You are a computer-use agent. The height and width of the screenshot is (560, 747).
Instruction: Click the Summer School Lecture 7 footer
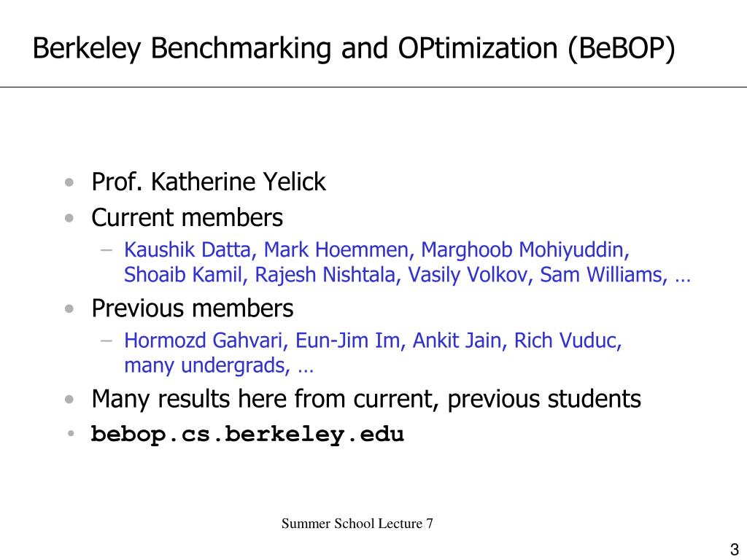(x=357, y=524)
